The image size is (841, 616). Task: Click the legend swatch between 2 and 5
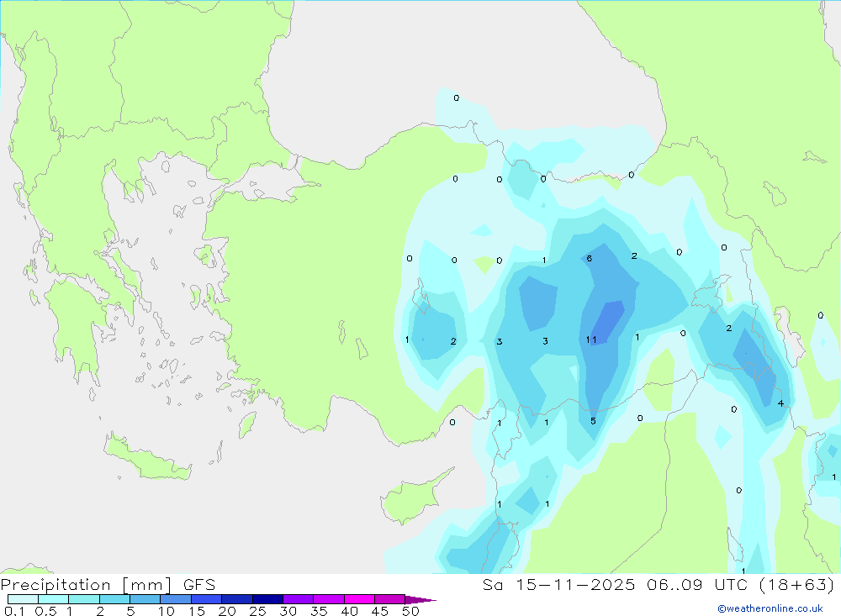pyautogui.click(x=114, y=599)
